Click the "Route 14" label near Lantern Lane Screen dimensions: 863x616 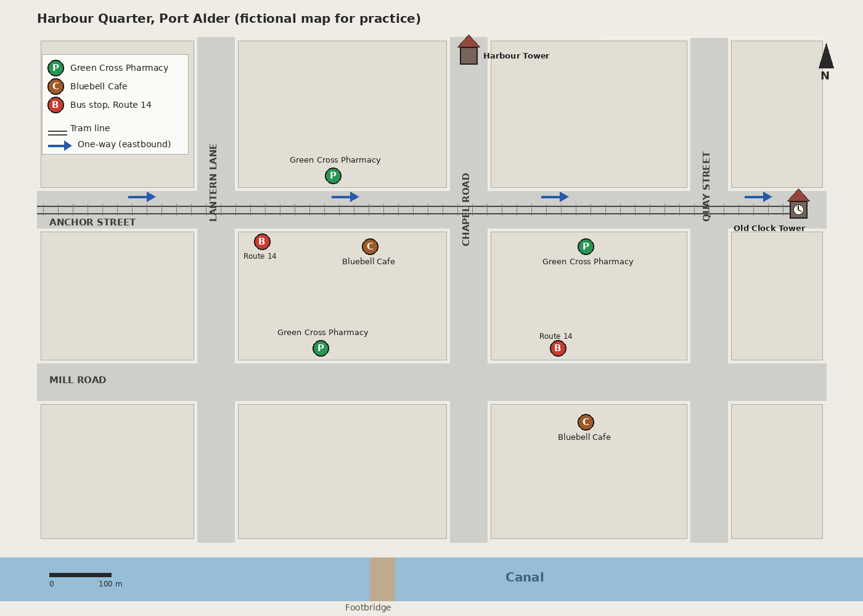[x=260, y=256]
